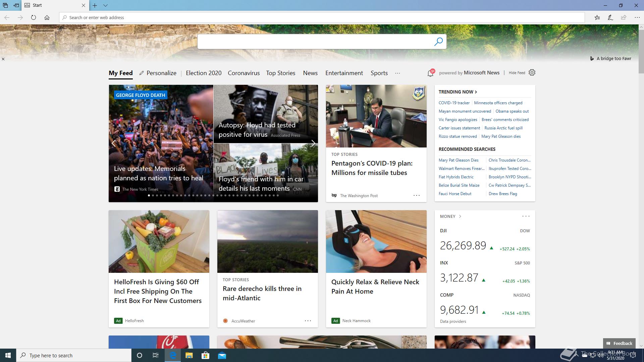Viewport: 644px width, 362px height.
Task: Show tabs you've set aside icon
Action: [x=5, y=5]
